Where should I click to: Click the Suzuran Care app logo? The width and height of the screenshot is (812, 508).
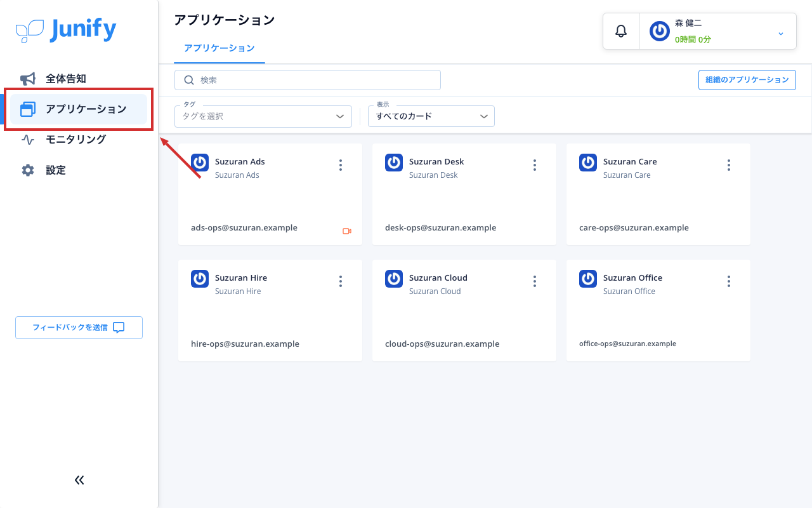coord(588,163)
